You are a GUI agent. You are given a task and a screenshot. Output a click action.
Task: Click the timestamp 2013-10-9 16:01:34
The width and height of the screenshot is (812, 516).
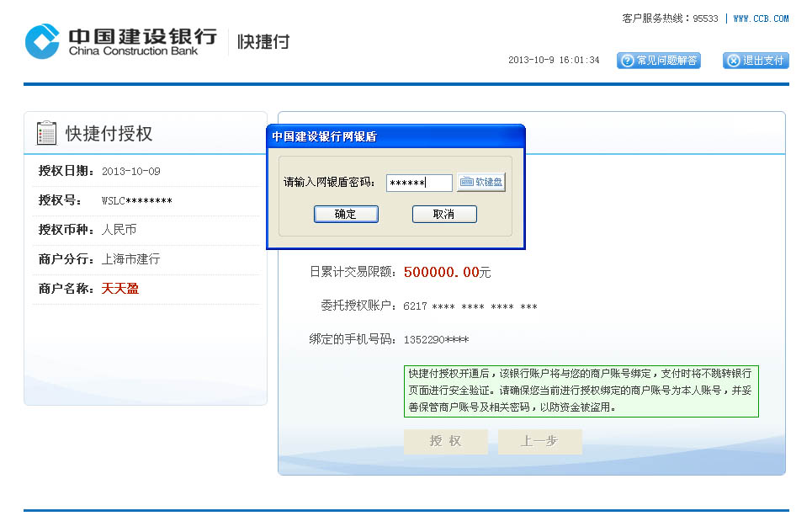tap(554, 60)
